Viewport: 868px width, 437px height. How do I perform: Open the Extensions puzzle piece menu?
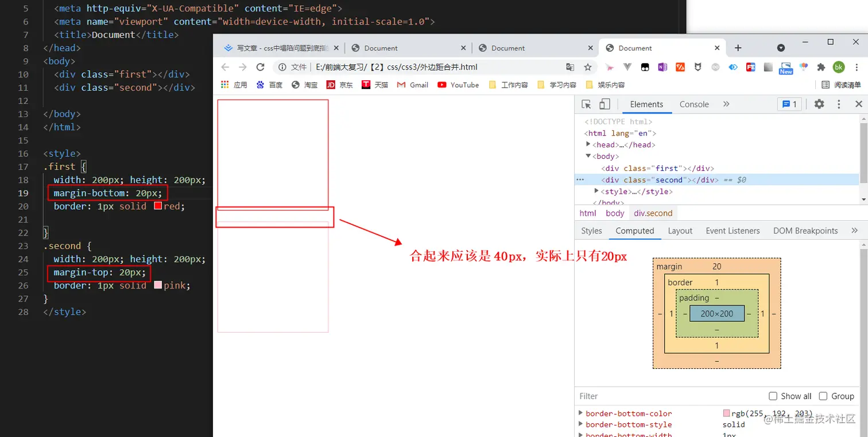click(821, 67)
